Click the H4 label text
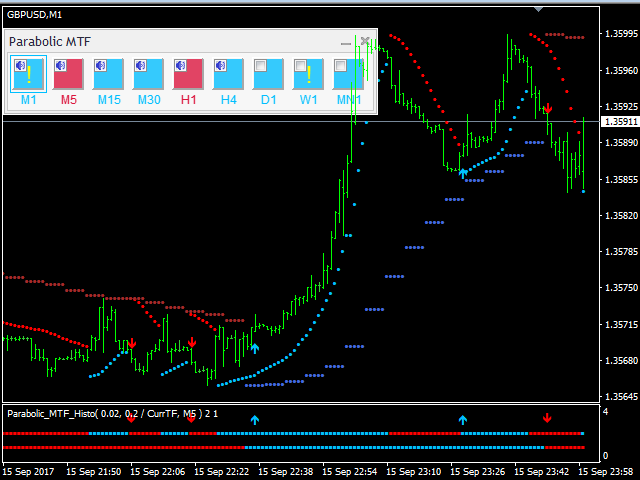Image resolution: width=640 pixels, height=480 pixels. coord(229,100)
